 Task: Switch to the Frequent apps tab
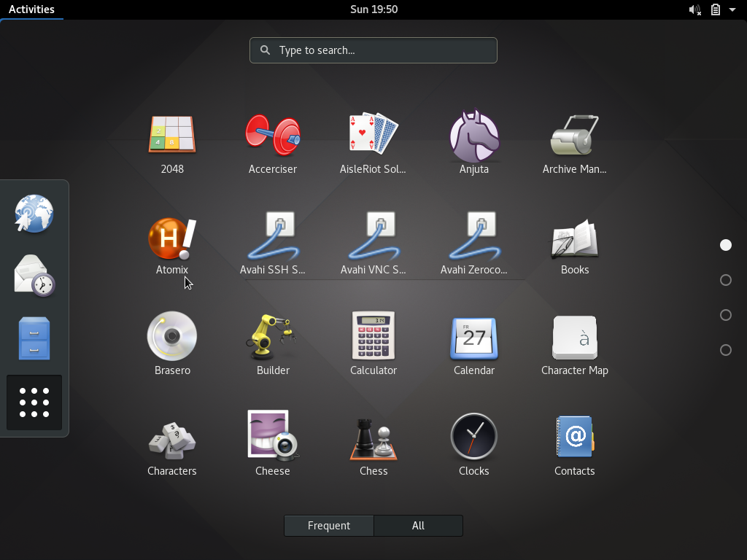[x=328, y=525]
